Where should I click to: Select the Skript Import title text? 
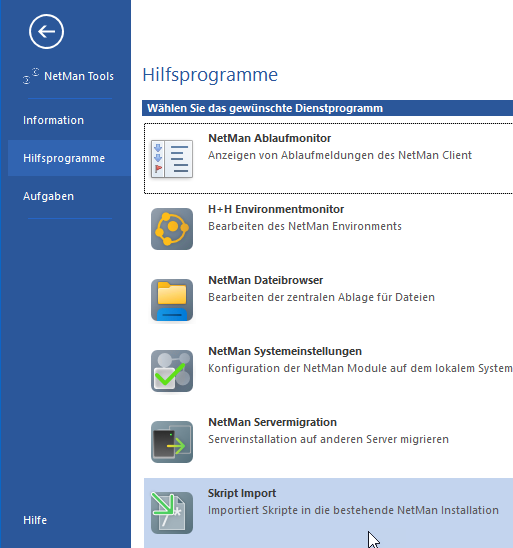(242, 493)
